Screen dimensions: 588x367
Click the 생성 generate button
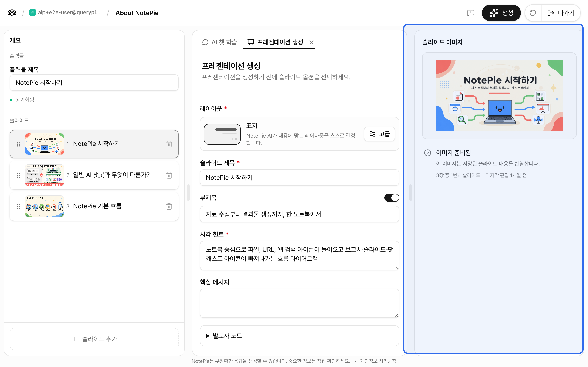(x=501, y=13)
